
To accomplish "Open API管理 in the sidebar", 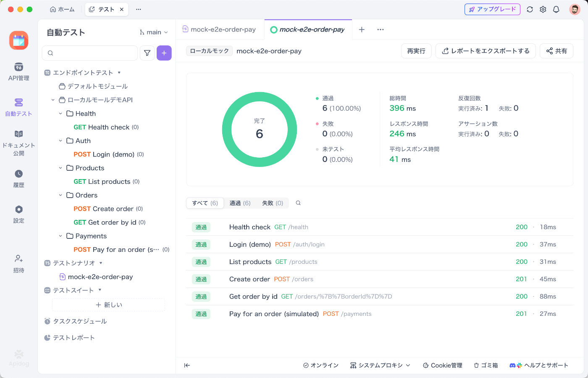I will [x=18, y=72].
